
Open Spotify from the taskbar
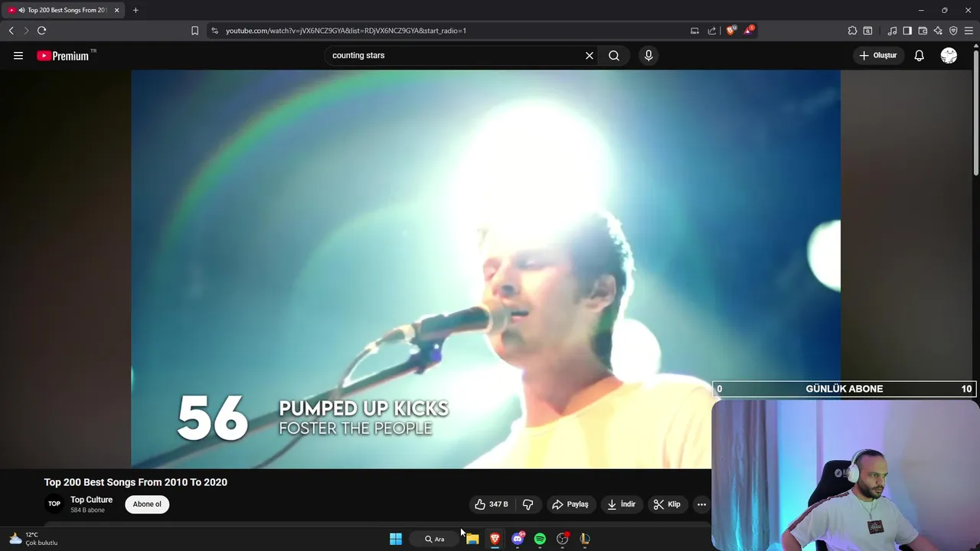[540, 539]
